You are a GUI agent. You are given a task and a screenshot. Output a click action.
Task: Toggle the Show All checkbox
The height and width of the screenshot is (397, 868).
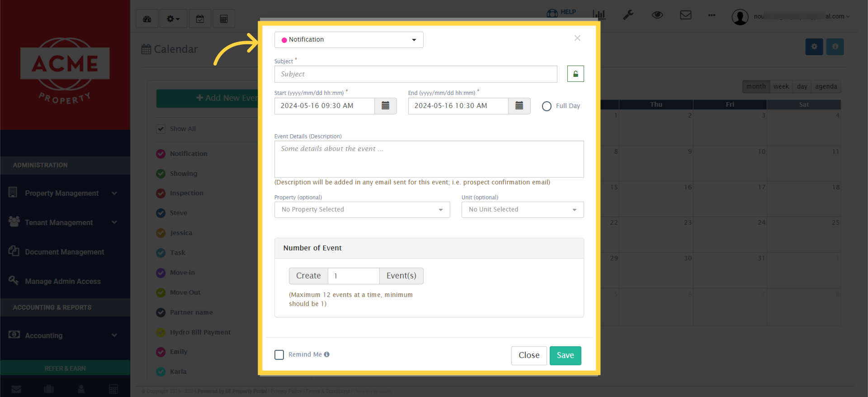[161, 129]
